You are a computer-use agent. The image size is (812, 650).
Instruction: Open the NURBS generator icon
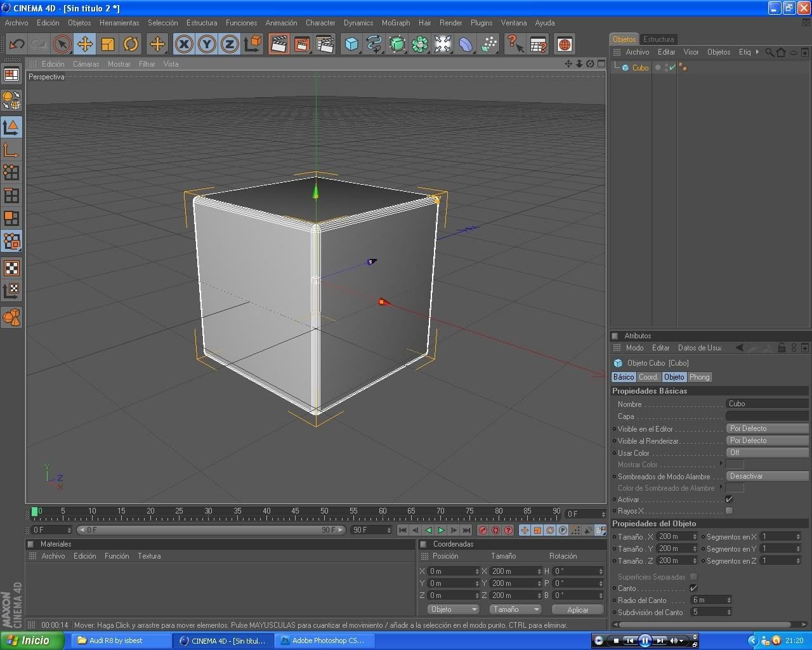(397, 44)
